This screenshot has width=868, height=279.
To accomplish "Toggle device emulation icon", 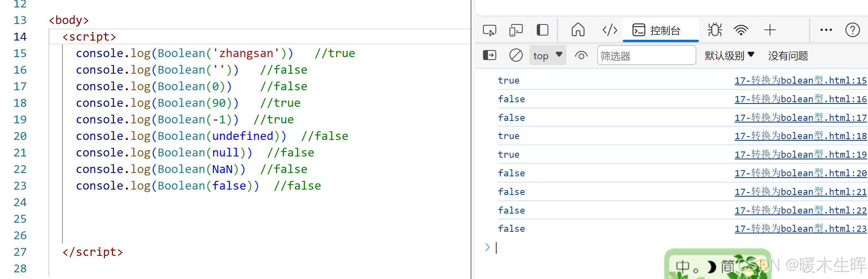I will click(516, 30).
